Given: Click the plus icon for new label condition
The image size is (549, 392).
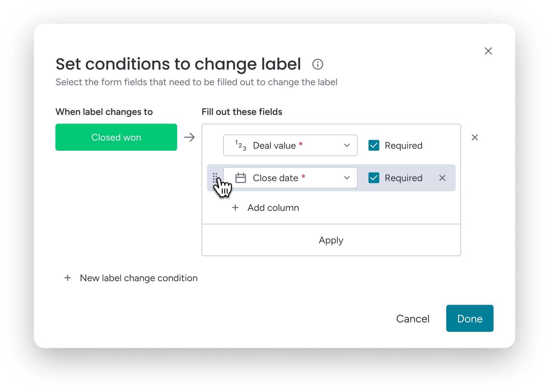Looking at the screenshot, I should tap(68, 278).
